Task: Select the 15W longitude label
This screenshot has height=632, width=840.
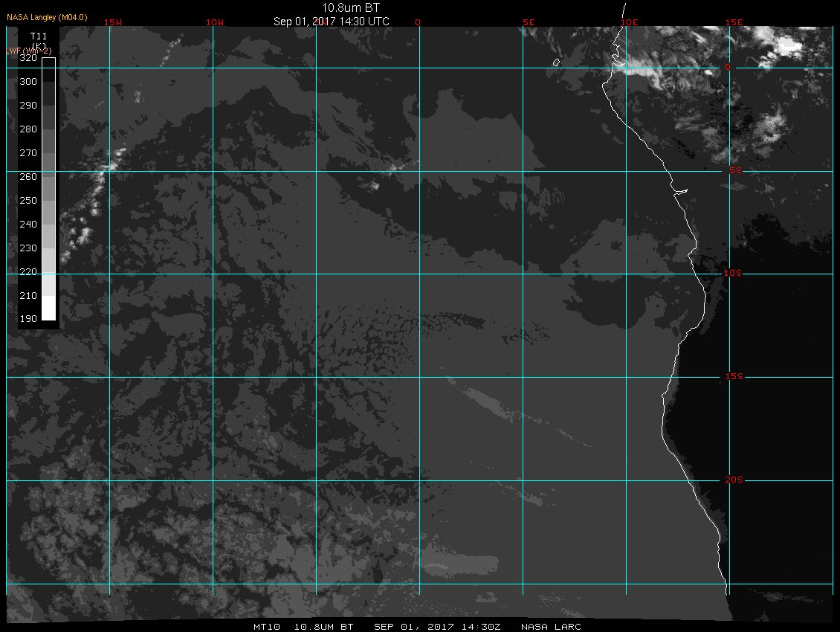Action: (x=113, y=22)
